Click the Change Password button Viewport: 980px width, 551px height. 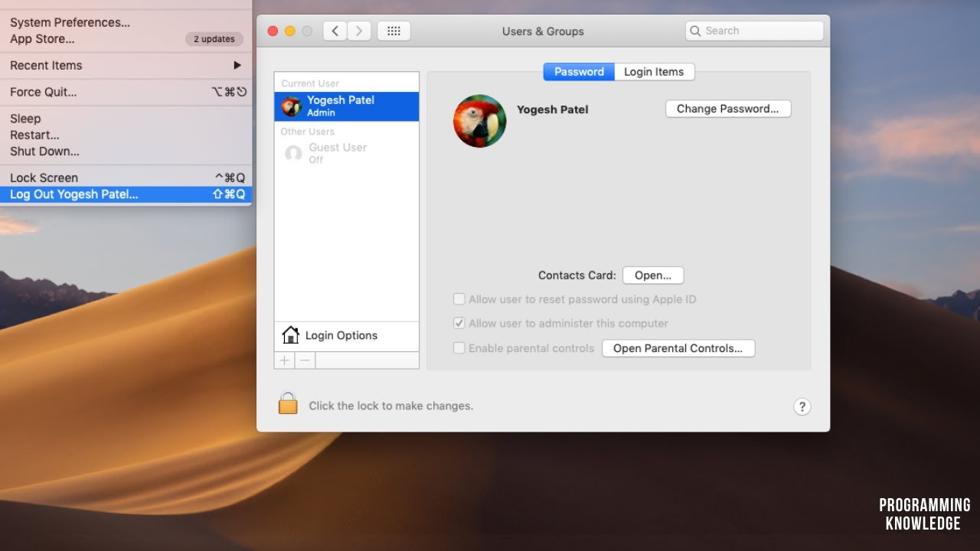[728, 109]
